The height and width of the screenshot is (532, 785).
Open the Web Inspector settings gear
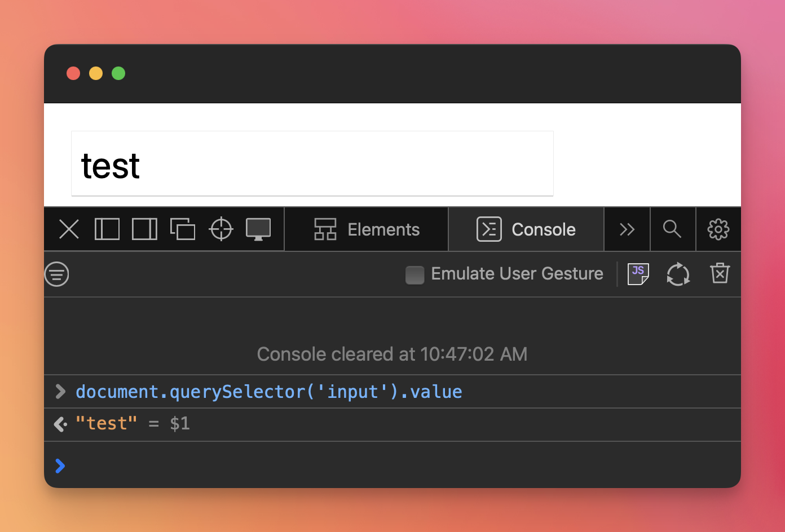pyautogui.click(x=718, y=229)
